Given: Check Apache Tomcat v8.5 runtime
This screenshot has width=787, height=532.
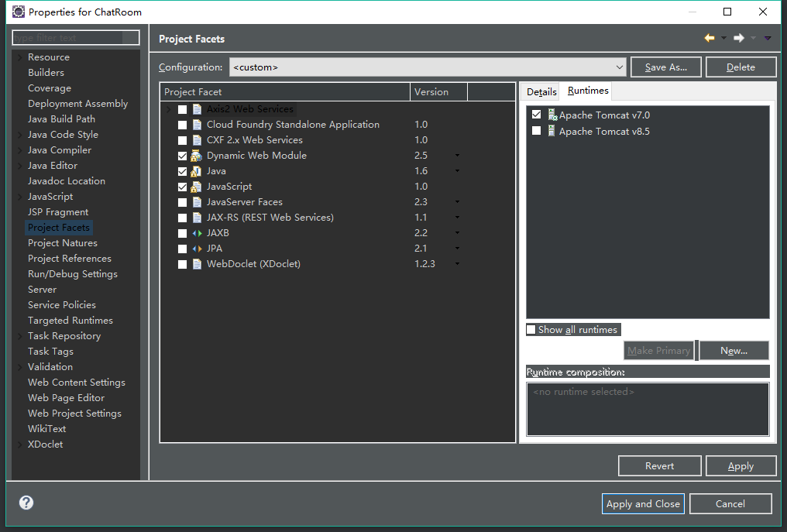Looking at the screenshot, I should pos(537,131).
